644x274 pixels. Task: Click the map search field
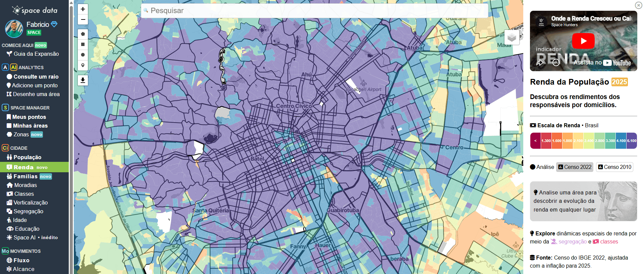(315, 11)
